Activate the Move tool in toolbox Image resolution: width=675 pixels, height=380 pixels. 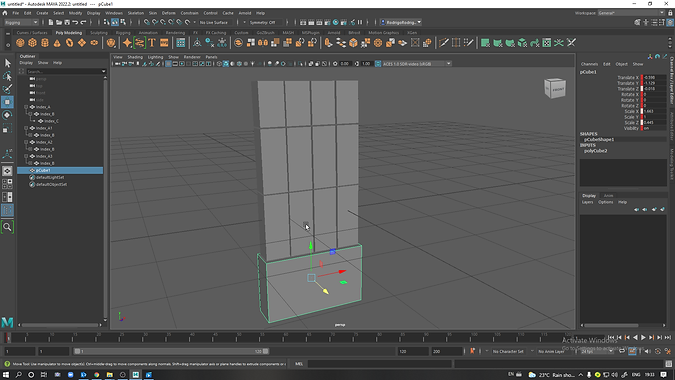[7, 102]
